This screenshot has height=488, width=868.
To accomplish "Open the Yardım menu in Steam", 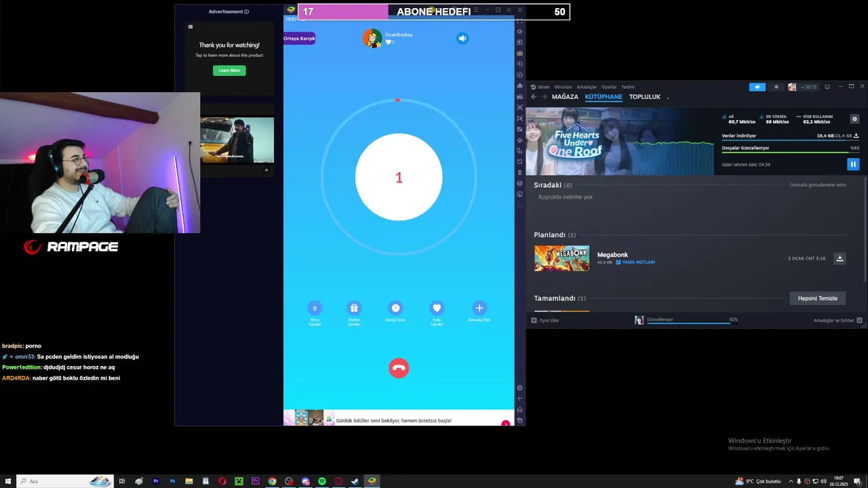I will pyautogui.click(x=628, y=87).
